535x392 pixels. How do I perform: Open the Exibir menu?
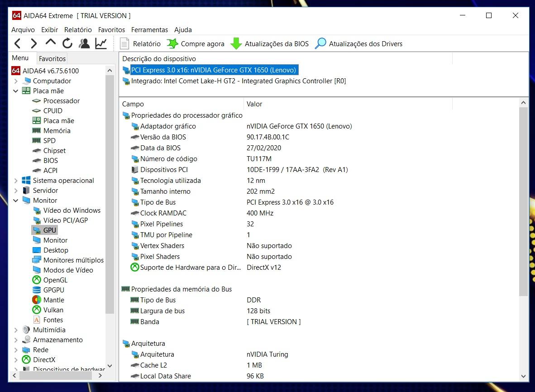[x=49, y=30]
